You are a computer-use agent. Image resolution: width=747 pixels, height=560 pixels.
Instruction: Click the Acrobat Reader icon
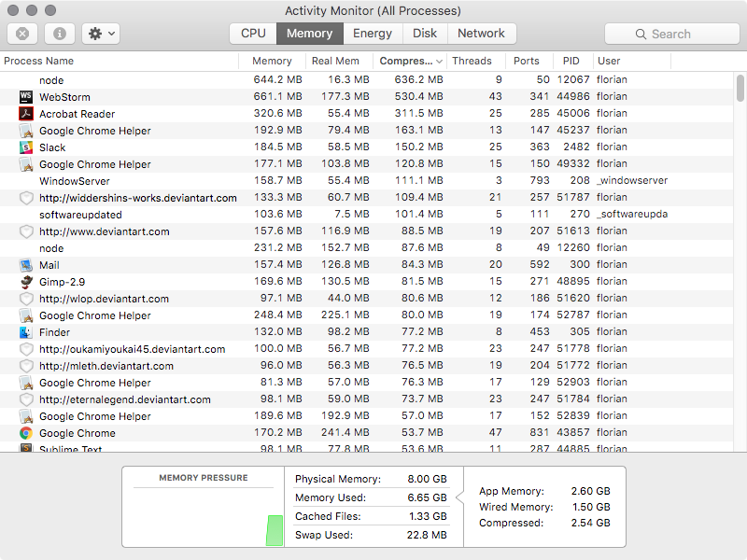click(26, 114)
